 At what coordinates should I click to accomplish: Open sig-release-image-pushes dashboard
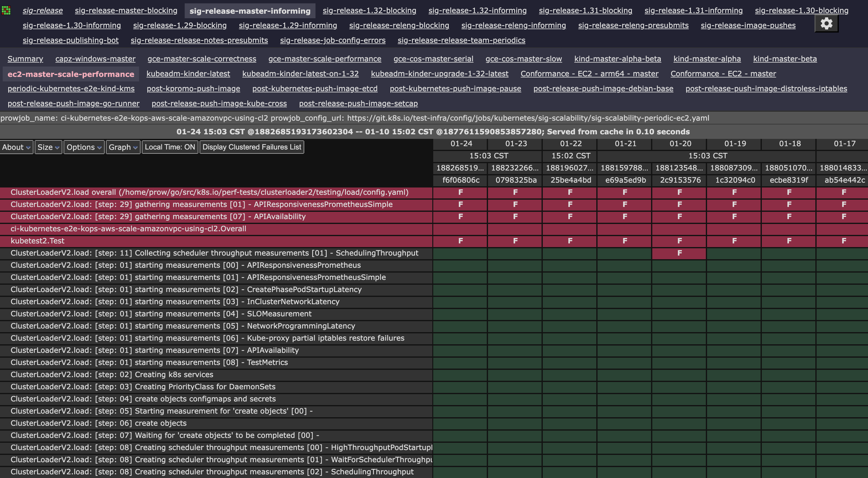748,25
